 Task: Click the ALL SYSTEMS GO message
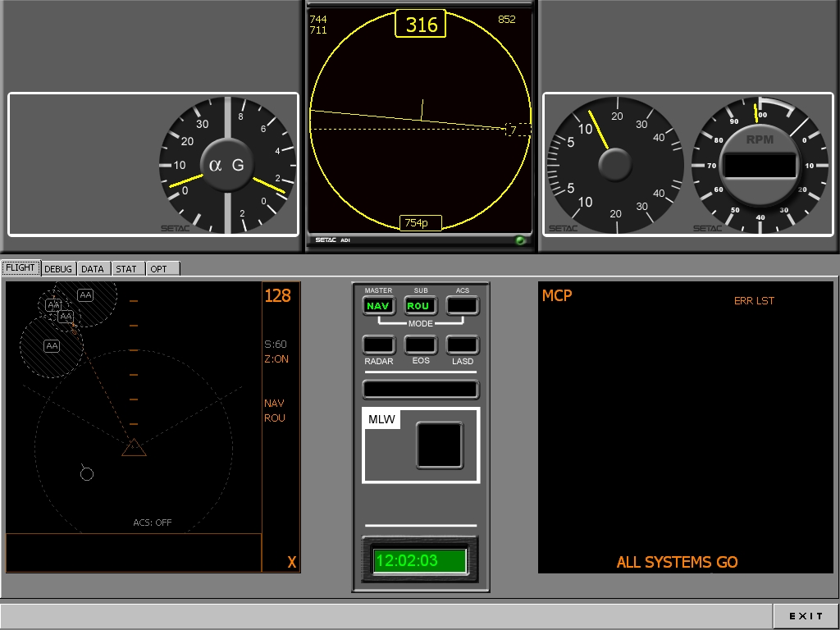coord(677,562)
